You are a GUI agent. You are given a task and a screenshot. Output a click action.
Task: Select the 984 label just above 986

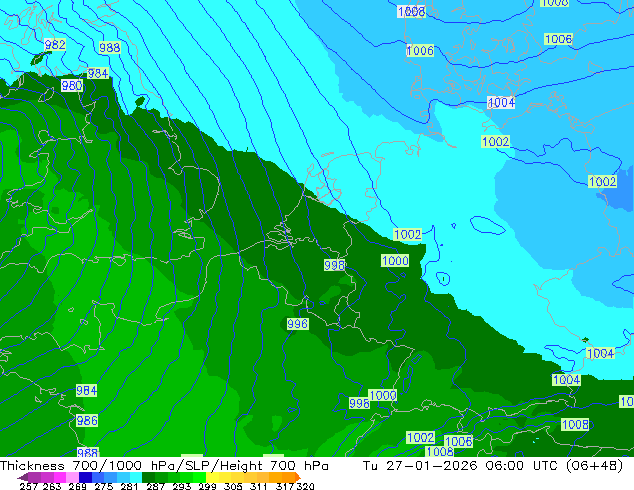click(87, 391)
